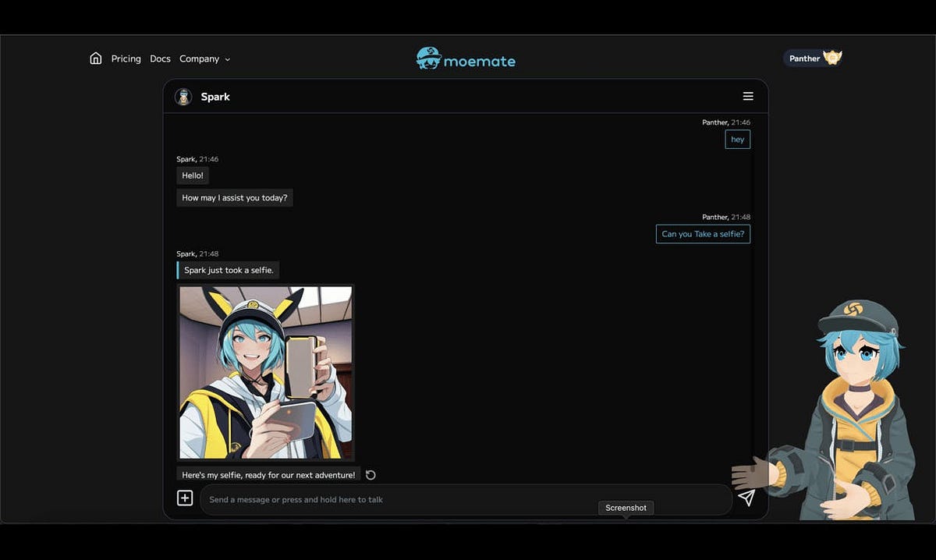Screen dimensions: 936x560
Task: Click the crown badge beside Panther
Action: [831, 57]
